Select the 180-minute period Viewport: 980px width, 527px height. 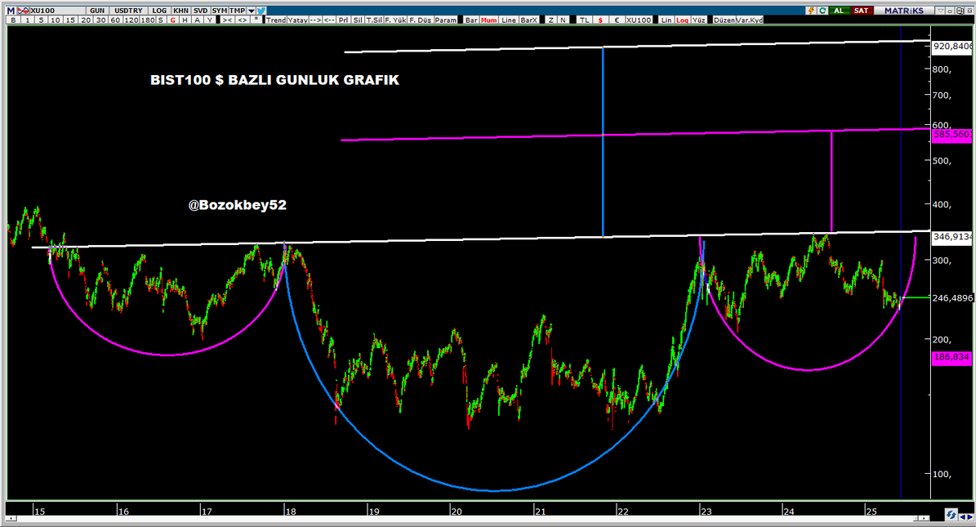[148, 20]
